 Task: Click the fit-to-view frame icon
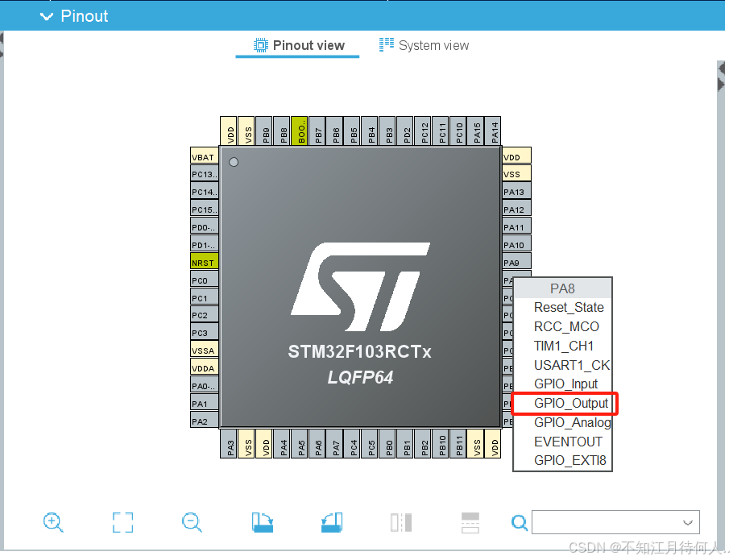(x=122, y=522)
